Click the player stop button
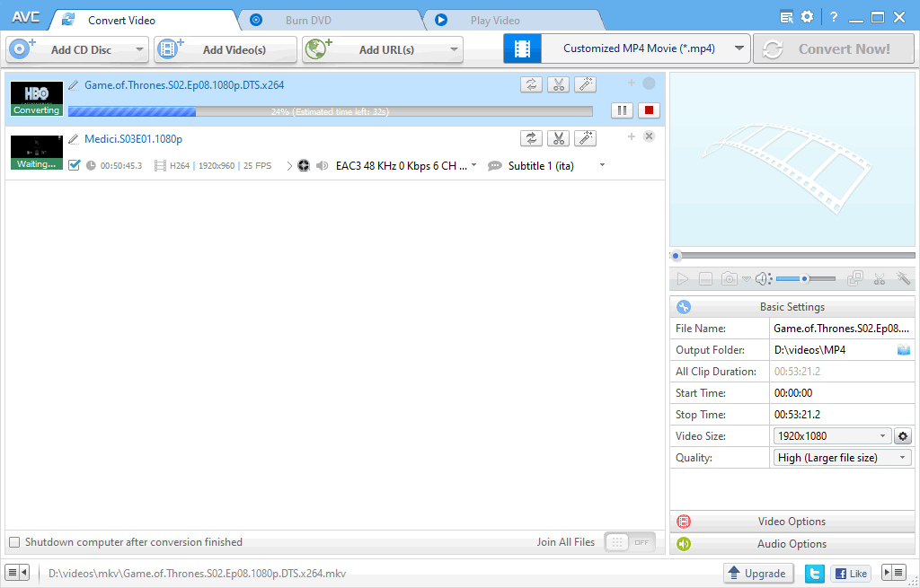This screenshot has height=588, width=920. (706, 279)
